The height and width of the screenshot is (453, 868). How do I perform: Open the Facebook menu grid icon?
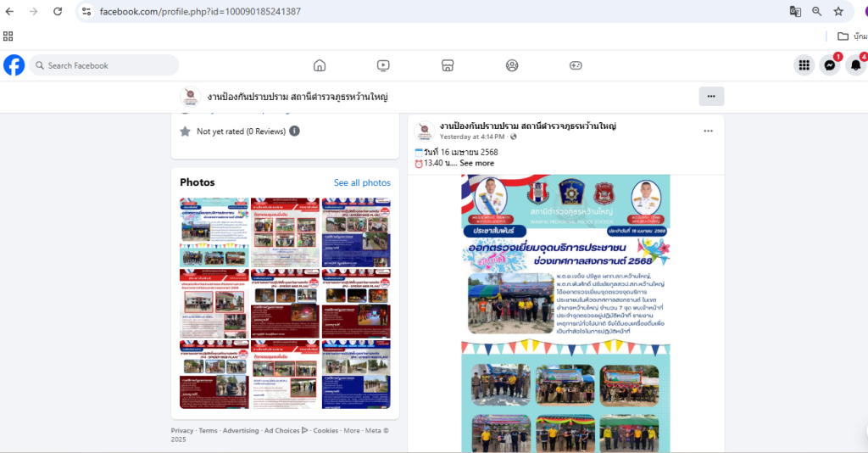[804, 65]
